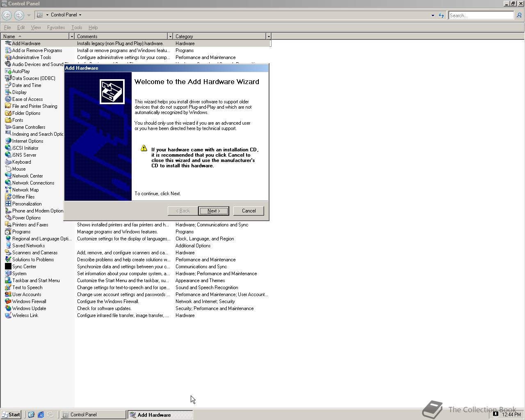Select the Data Sources (ODBC) icon
The height and width of the screenshot is (420, 525).
click(x=8, y=78)
